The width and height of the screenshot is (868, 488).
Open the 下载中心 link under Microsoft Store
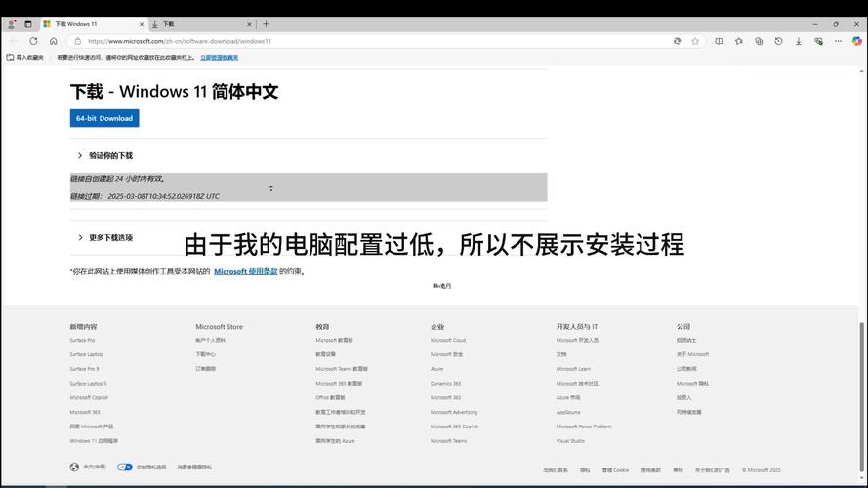(x=205, y=354)
